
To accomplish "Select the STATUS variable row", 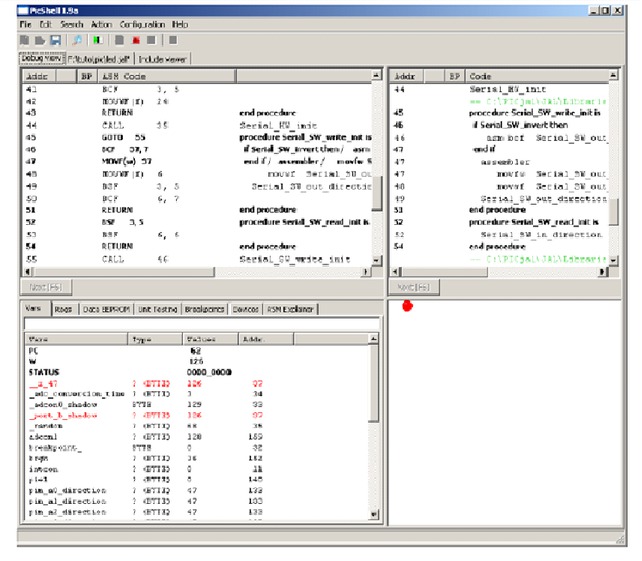I will coord(45,372).
